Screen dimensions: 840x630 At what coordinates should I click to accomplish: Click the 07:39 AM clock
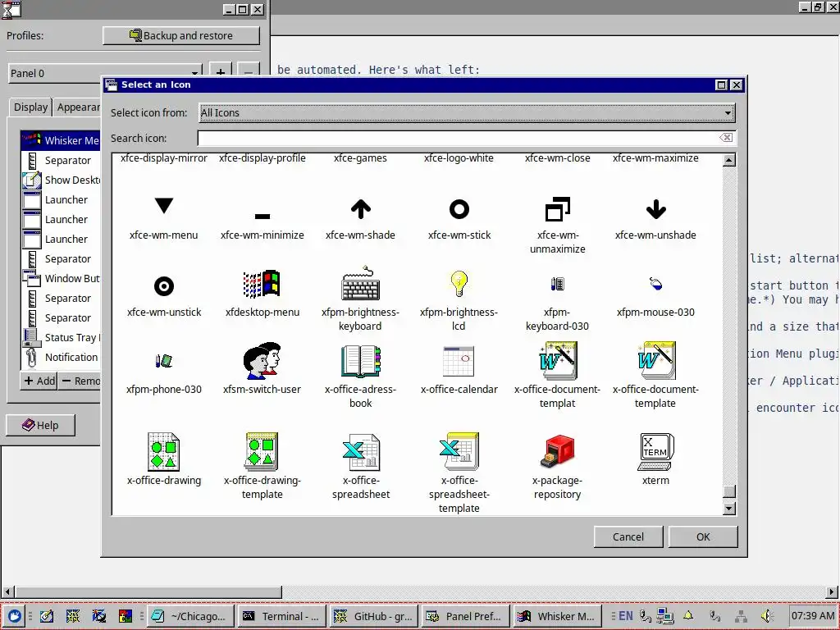813,616
